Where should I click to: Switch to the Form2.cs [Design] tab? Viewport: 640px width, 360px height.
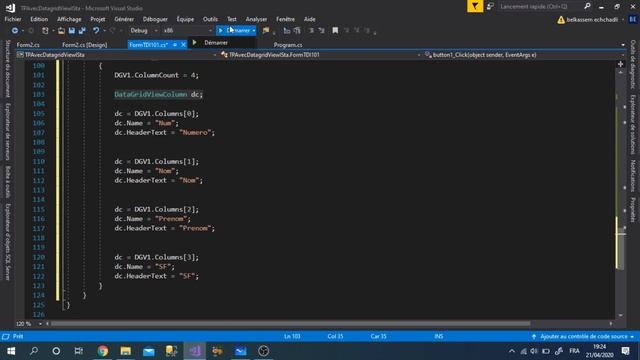point(84,45)
